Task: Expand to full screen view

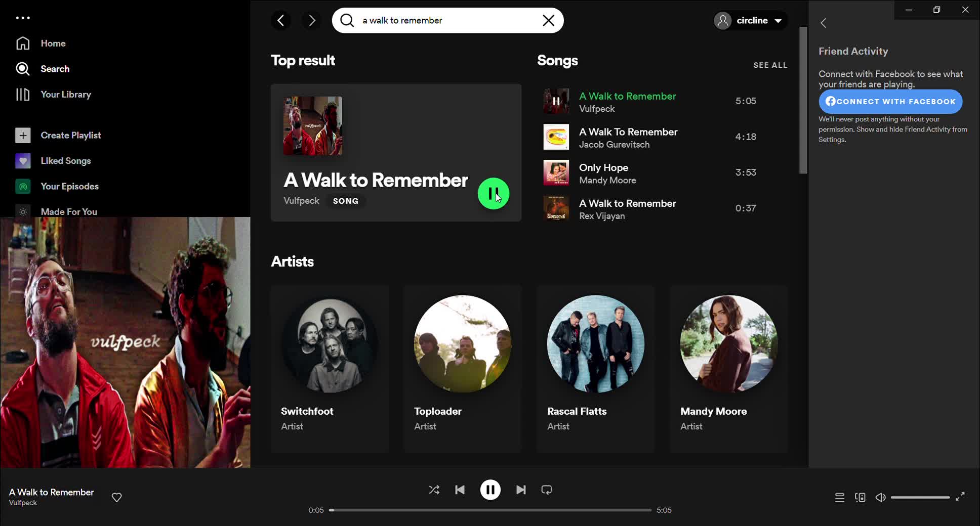Action: [960, 497]
